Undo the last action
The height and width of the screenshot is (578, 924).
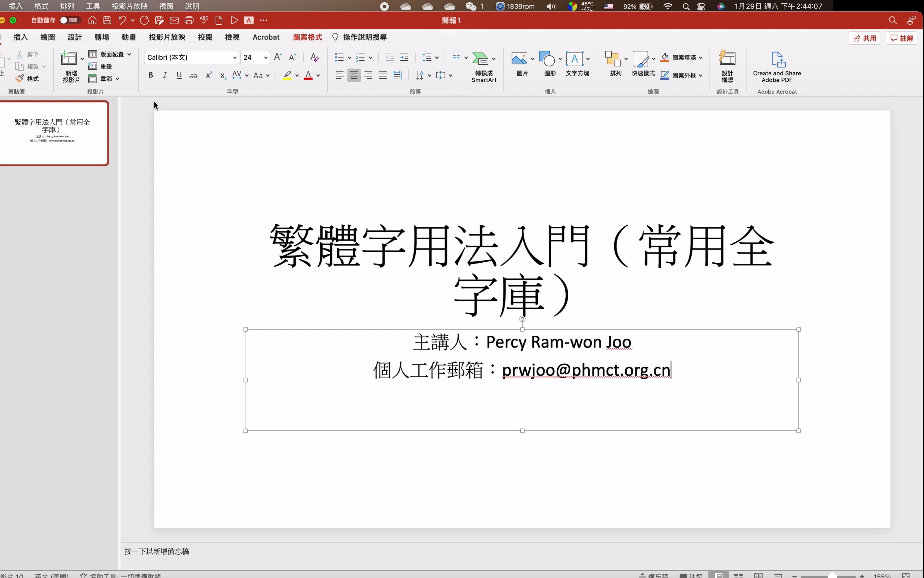click(x=122, y=20)
